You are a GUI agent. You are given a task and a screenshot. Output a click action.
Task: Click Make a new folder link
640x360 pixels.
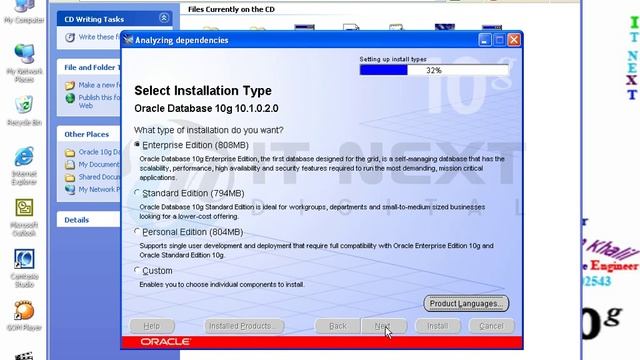[100, 85]
